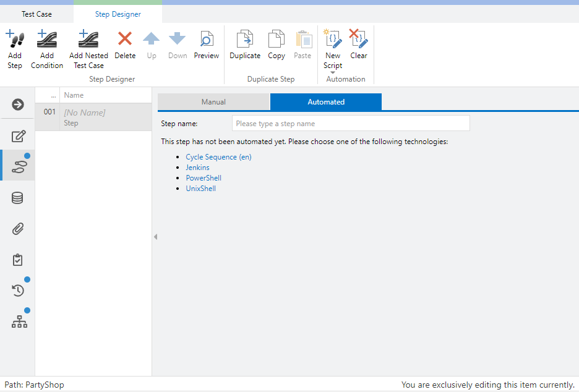Choose the PowerShell technology link
This screenshot has width=579, height=392.
pyautogui.click(x=204, y=178)
